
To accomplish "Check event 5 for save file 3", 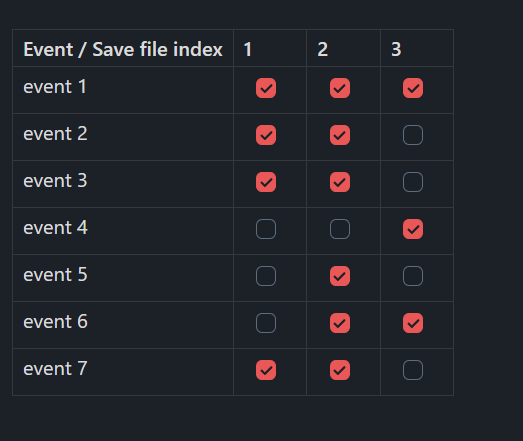I will [413, 276].
